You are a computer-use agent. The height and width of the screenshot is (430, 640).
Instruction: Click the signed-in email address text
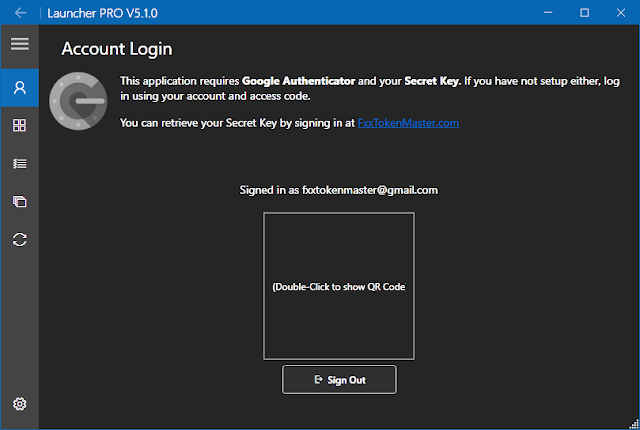(x=370, y=190)
